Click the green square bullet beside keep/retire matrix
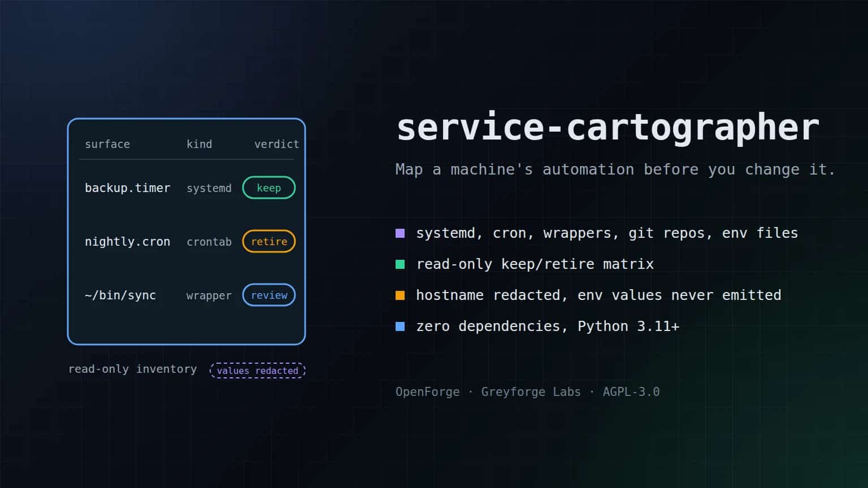The height and width of the screenshot is (488, 868). tap(400, 264)
